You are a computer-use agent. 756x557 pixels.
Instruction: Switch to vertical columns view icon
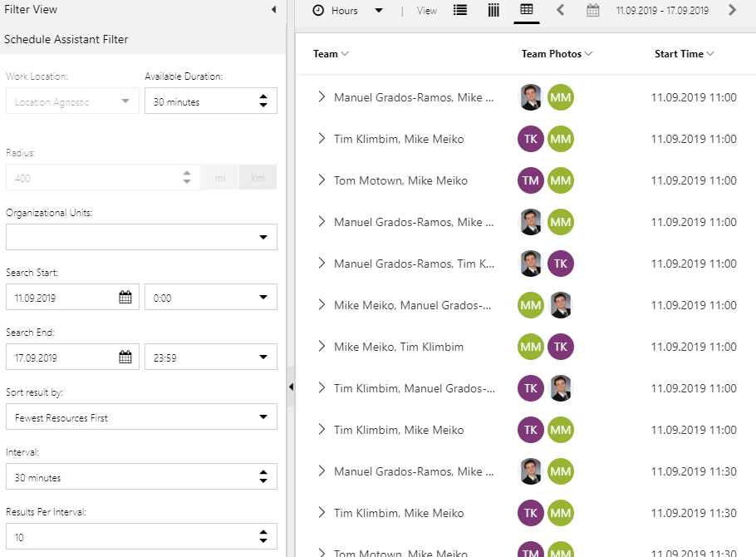[493, 10]
